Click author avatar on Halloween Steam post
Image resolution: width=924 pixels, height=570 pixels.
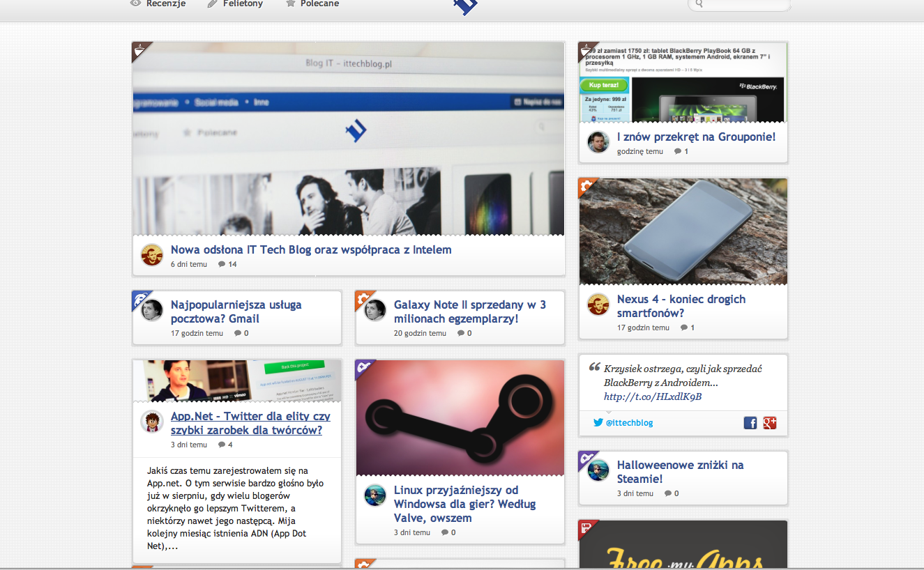tap(598, 470)
